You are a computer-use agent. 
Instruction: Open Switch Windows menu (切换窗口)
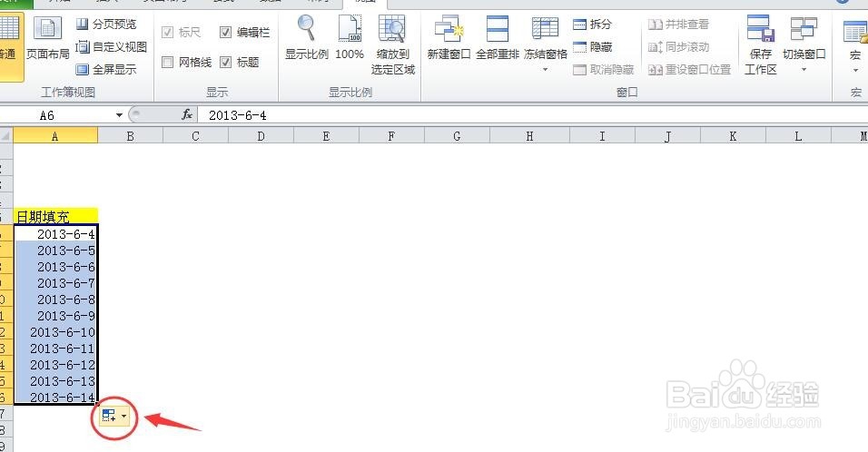804,44
